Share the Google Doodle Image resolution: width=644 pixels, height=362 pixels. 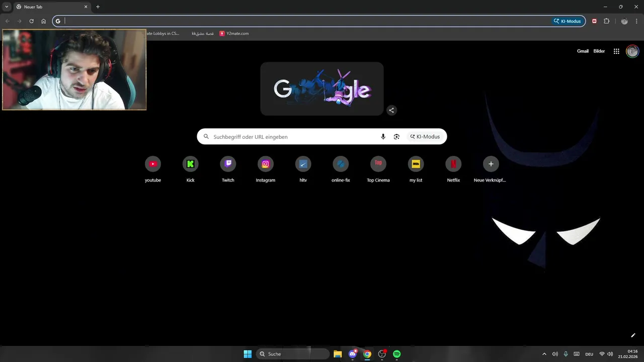click(x=391, y=110)
